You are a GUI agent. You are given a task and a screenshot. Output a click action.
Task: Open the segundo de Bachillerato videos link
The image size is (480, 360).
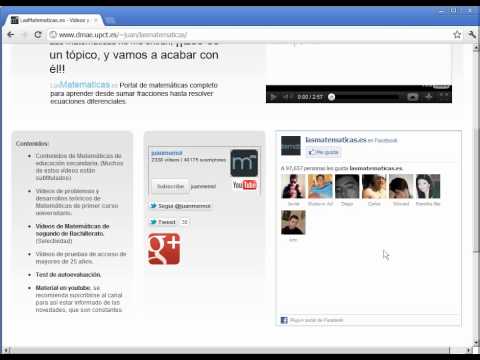click(73, 233)
